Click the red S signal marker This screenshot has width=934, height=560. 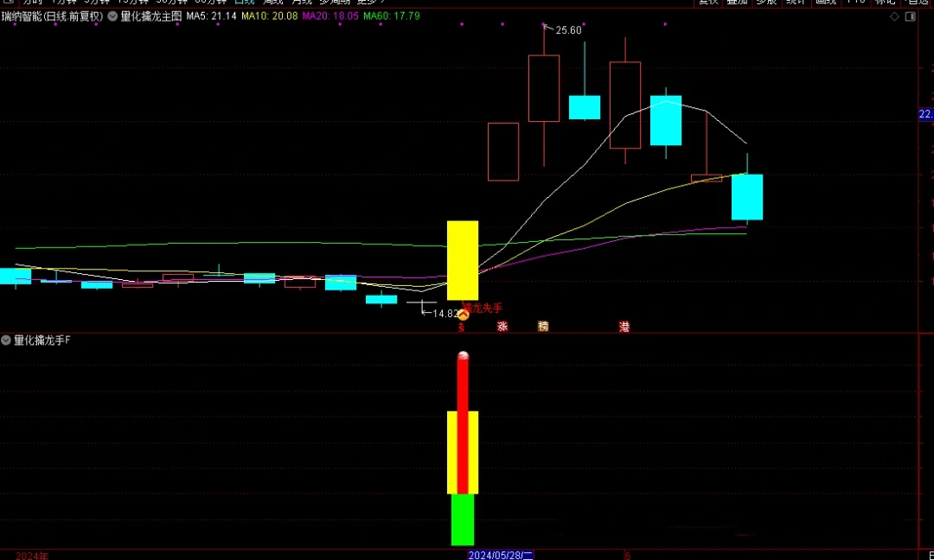461,328
